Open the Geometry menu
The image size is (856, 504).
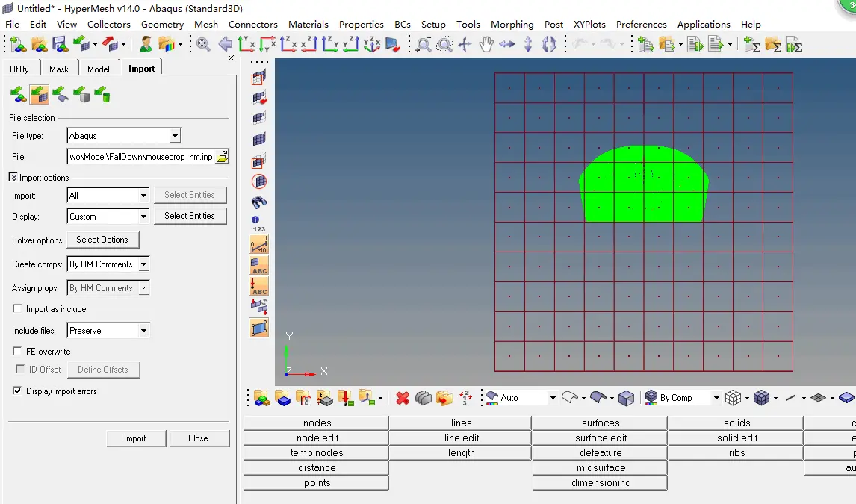coord(162,25)
